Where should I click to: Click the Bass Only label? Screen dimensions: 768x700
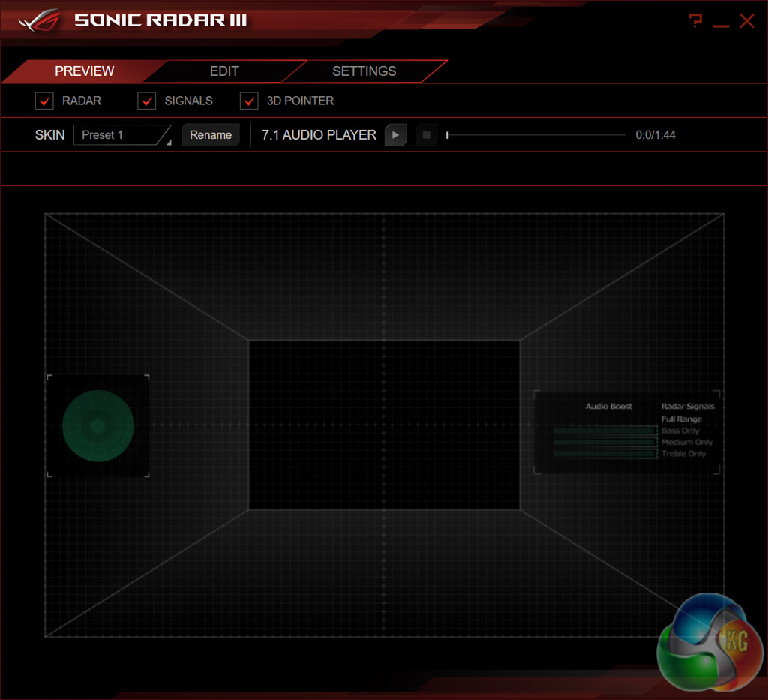pos(679,431)
